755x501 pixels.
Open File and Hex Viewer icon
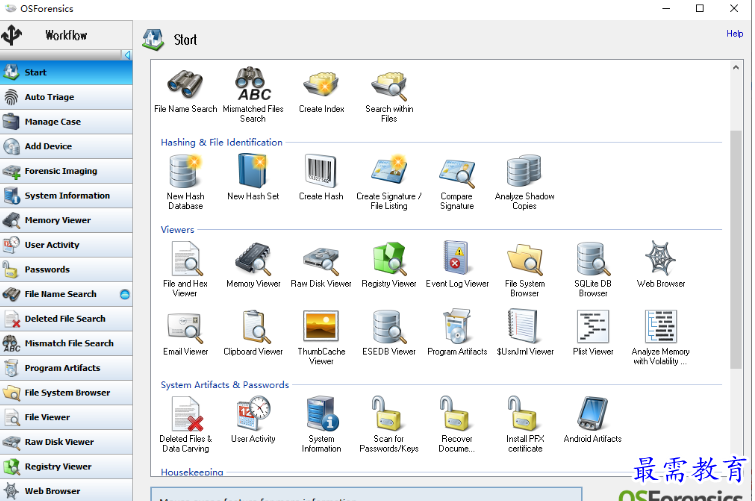click(x=185, y=259)
